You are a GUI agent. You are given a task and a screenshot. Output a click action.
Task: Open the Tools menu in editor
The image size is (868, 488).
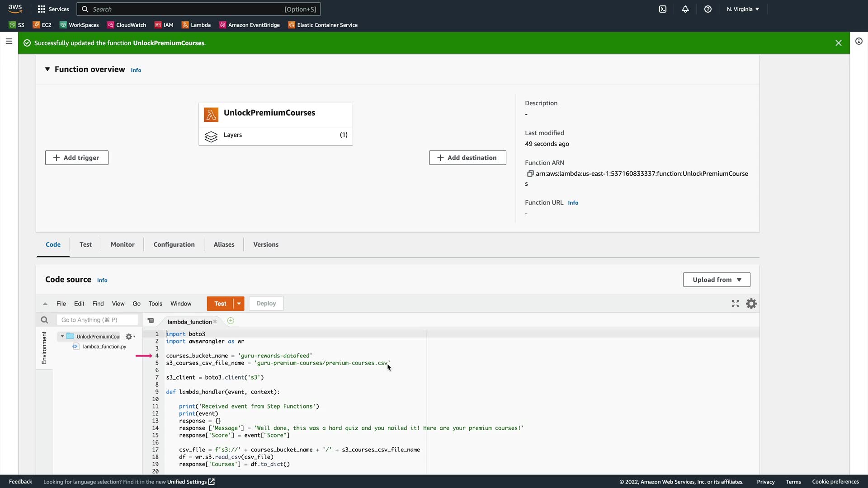[x=155, y=304]
